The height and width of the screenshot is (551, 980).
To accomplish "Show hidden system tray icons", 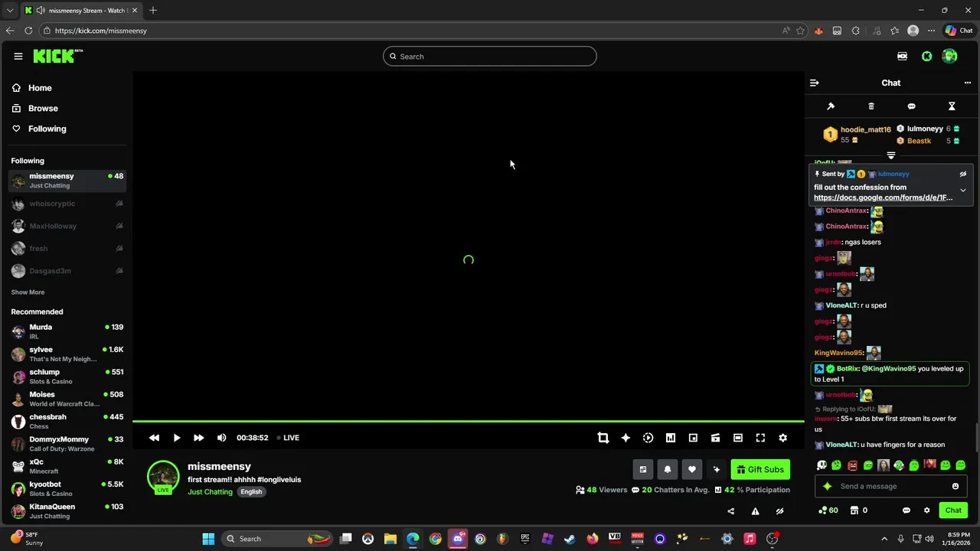I will pos(884,539).
